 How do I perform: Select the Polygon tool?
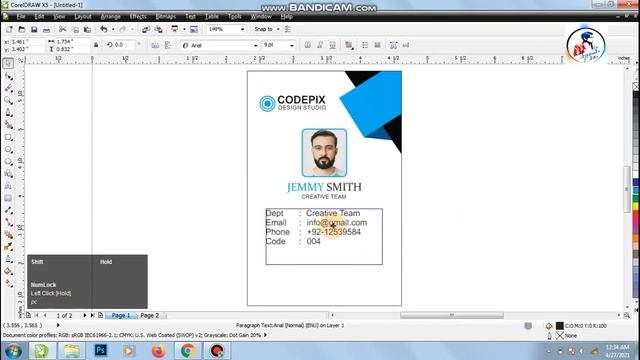[8, 162]
